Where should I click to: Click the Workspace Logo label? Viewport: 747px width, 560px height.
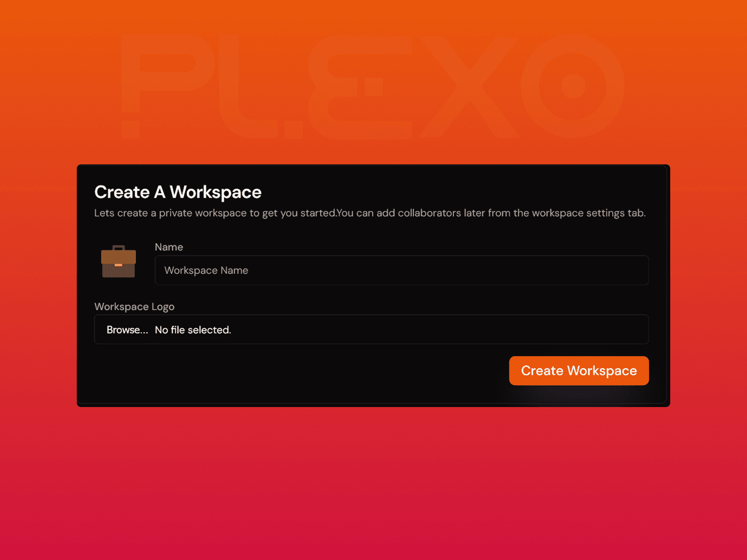click(x=134, y=306)
